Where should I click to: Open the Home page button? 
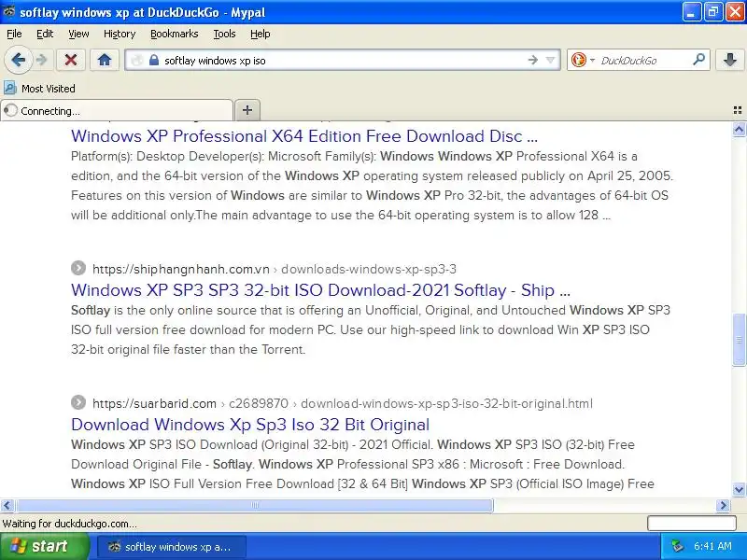(105, 60)
